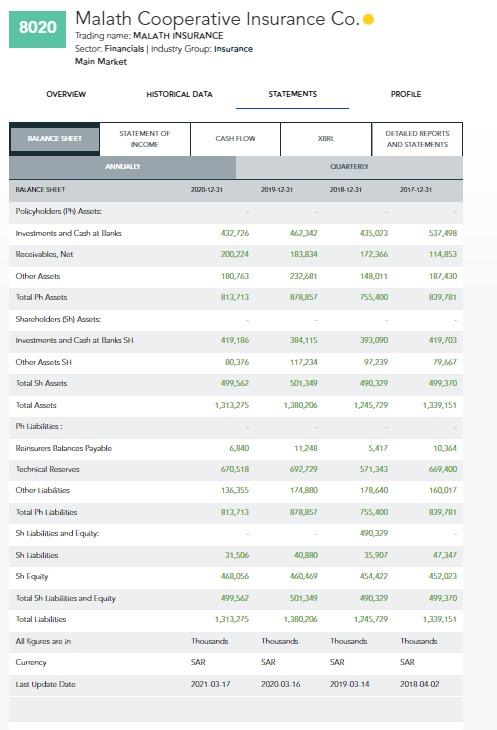Click the Reinsurers Balances Payable label

pyautogui.click(x=64, y=448)
